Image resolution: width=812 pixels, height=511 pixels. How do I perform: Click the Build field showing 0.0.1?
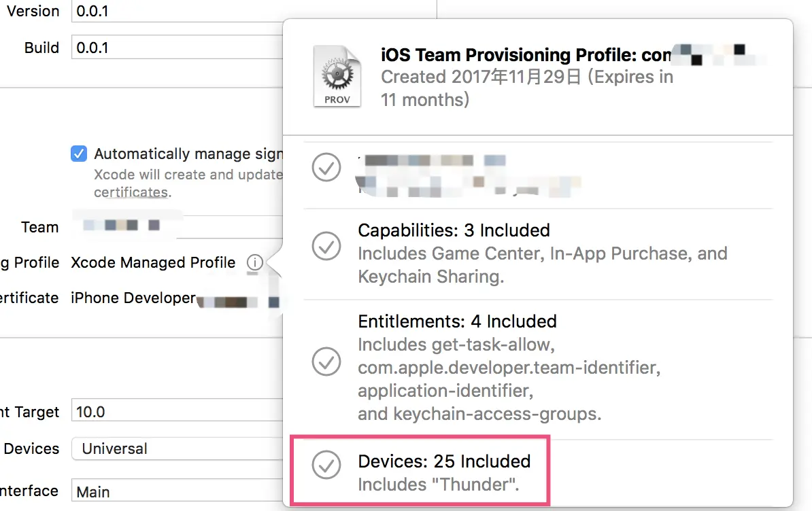177,48
